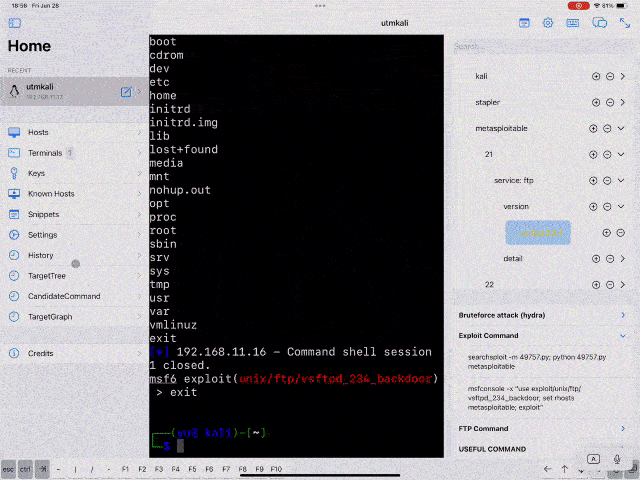The image size is (640, 480).
Task: Remove the stapler node with minus icon
Action: coord(610,102)
